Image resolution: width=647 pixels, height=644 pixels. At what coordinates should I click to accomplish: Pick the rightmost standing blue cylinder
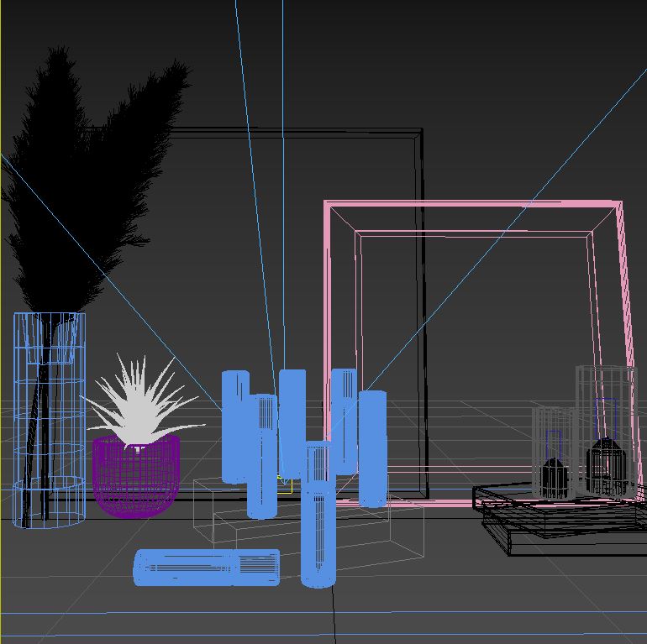point(372,449)
